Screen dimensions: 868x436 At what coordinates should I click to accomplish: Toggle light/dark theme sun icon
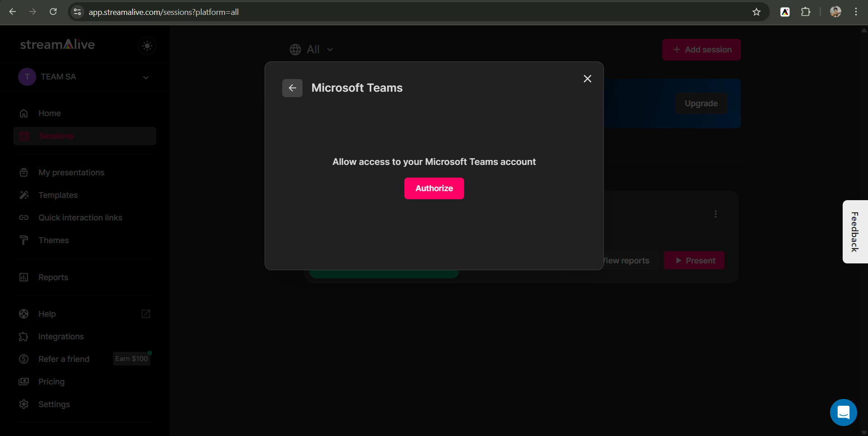(x=147, y=46)
